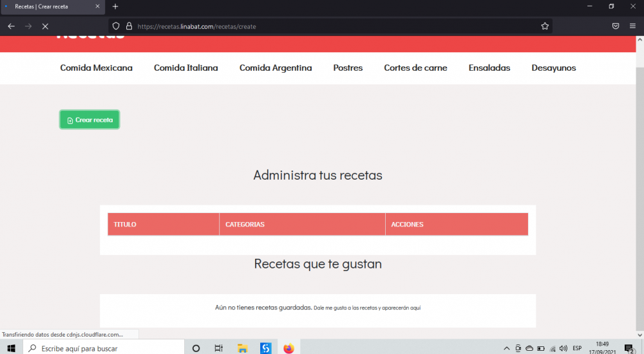Open Windows Start menu
The height and width of the screenshot is (354, 644).
tap(11, 348)
